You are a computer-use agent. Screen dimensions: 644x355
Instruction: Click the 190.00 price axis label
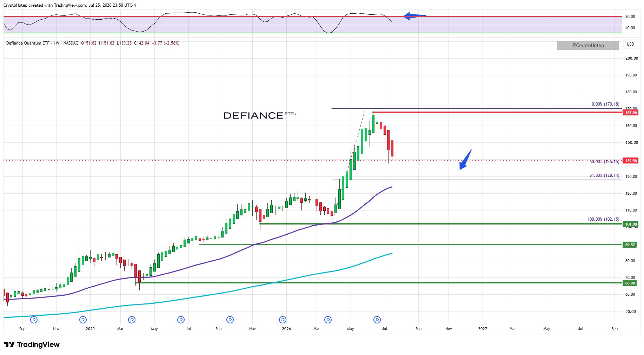pyautogui.click(x=632, y=75)
